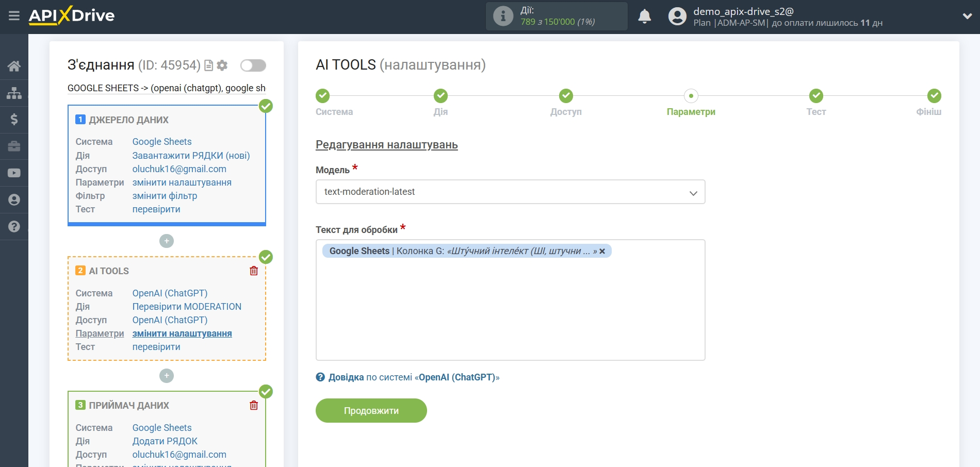Add a step after the data source block
This screenshot has width=980, height=467.
(167, 241)
